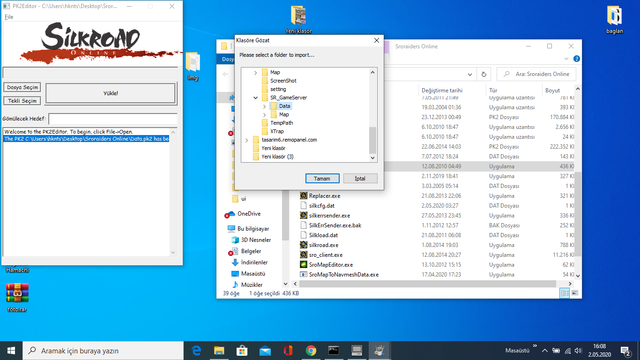
Task: Select silkcfg.dat file in Explorer
Action: 322,206
